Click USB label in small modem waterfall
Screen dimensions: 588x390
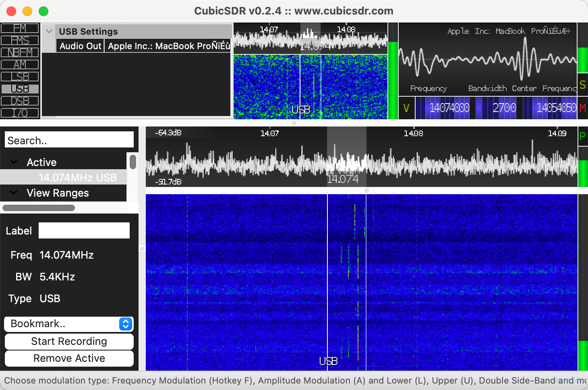click(x=301, y=110)
